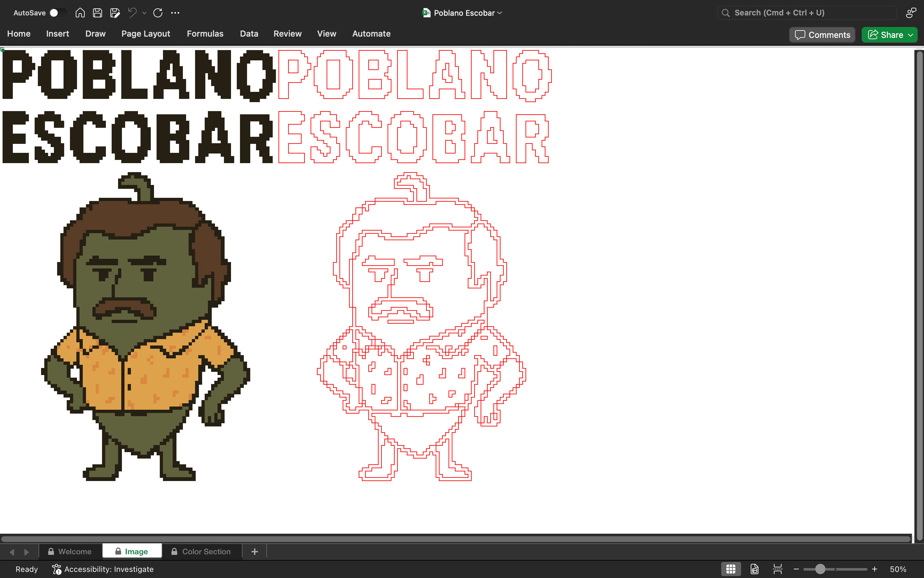Click the collaboration people icon

tap(911, 13)
